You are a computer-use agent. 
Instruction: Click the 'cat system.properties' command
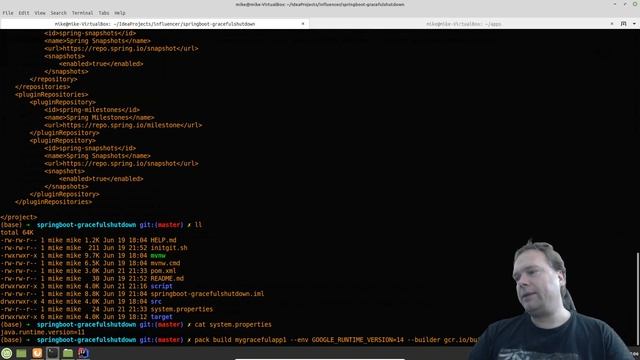233,324
